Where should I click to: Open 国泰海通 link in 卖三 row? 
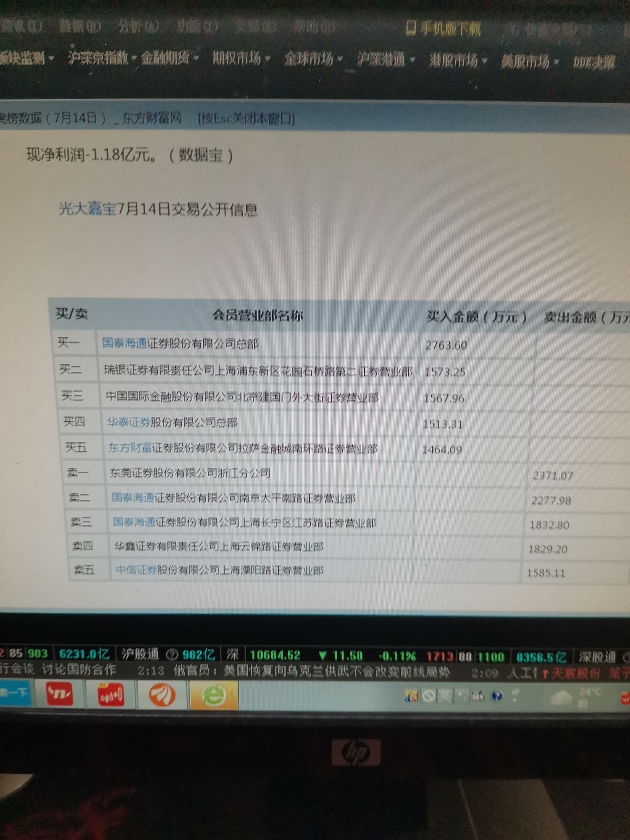(134, 522)
